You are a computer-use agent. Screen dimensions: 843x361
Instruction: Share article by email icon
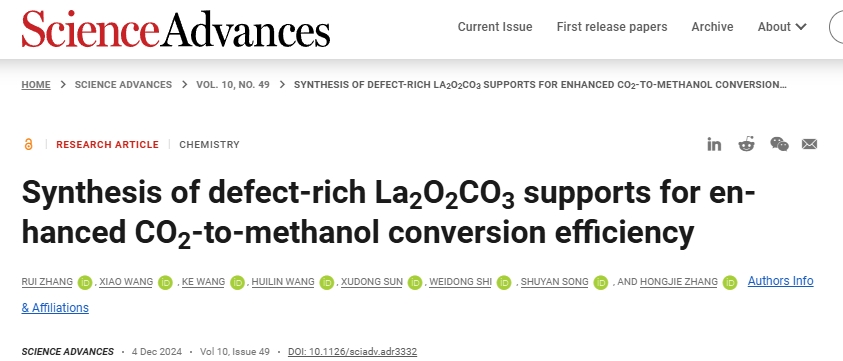point(809,144)
